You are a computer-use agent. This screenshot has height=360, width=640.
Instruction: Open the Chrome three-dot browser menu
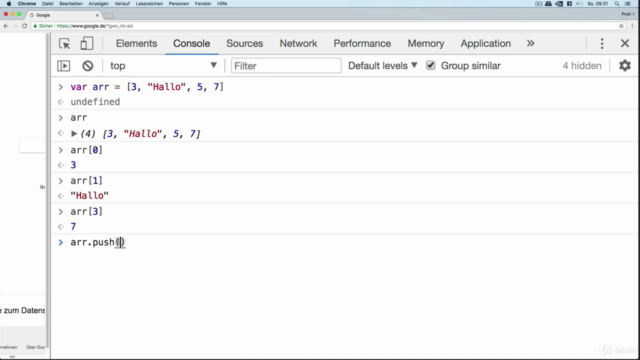[x=632, y=26]
